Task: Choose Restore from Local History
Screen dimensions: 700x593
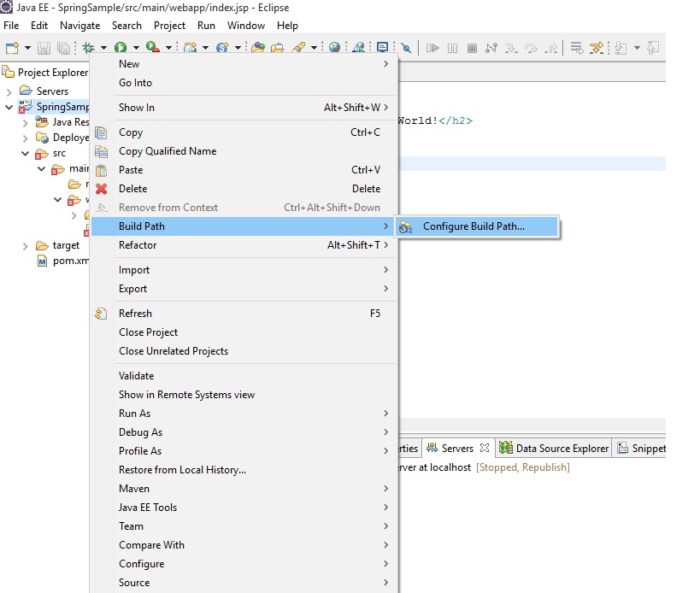Action: 244,470
